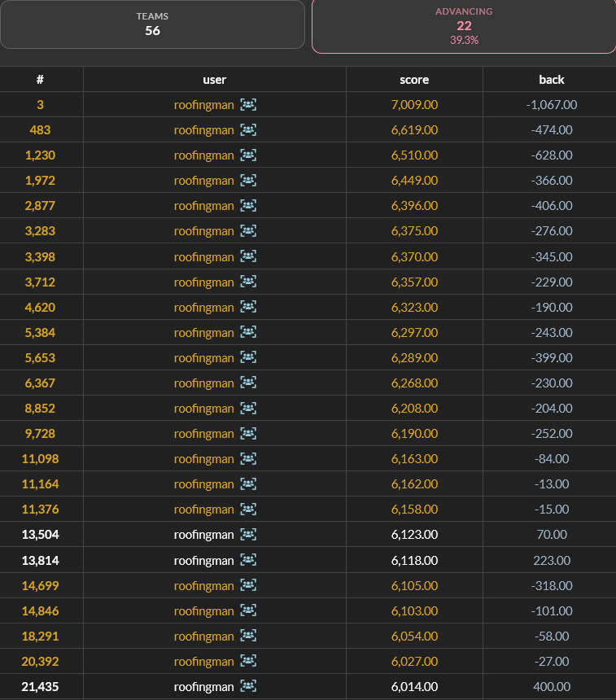This screenshot has width=616, height=700.
Task: Open team icon in rank 3 row
Action: pos(248,104)
